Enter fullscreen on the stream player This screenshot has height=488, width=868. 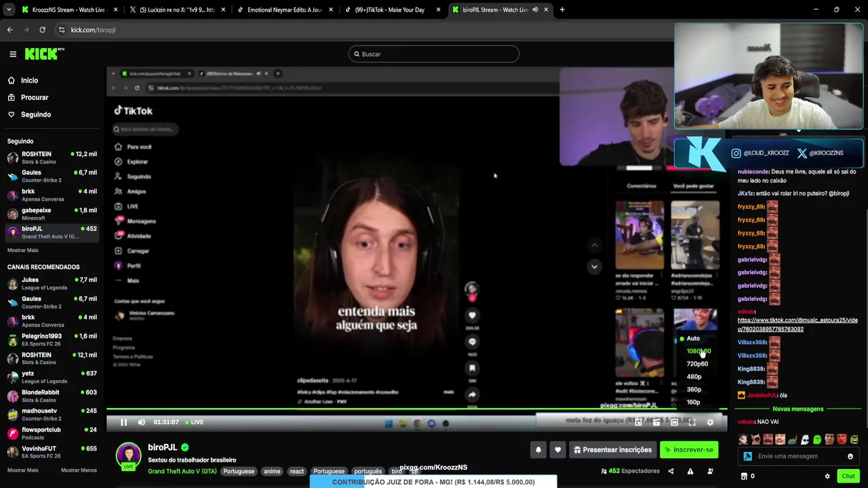(x=692, y=422)
